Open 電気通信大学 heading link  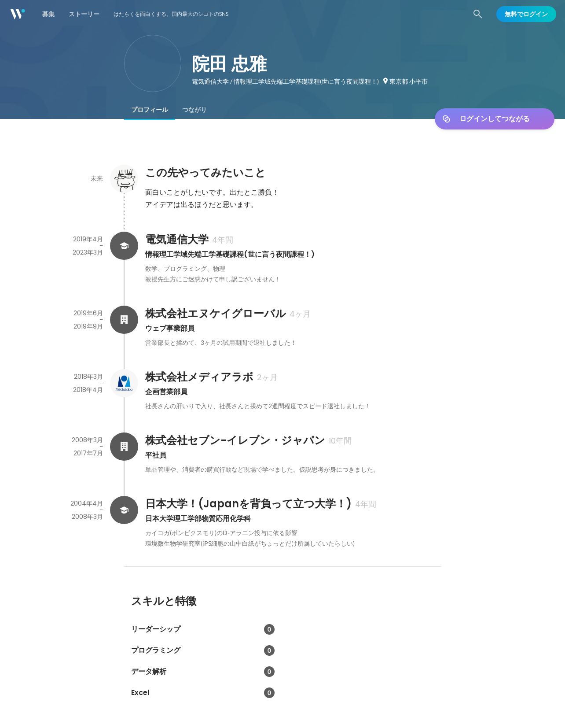[x=177, y=240]
